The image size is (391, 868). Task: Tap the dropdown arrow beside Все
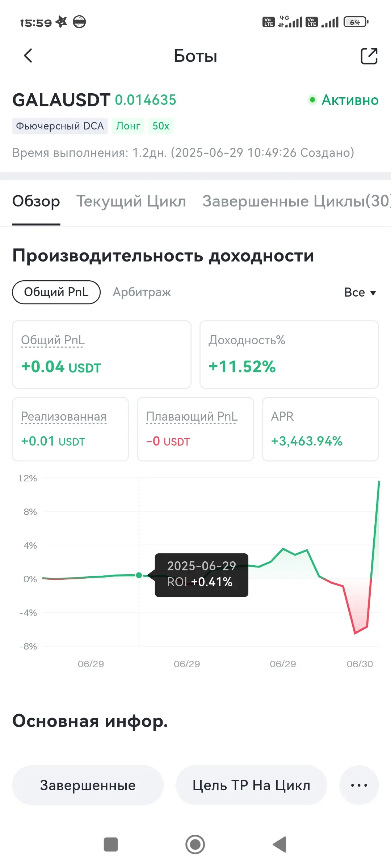pyautogui.click(x=373, y=293)
